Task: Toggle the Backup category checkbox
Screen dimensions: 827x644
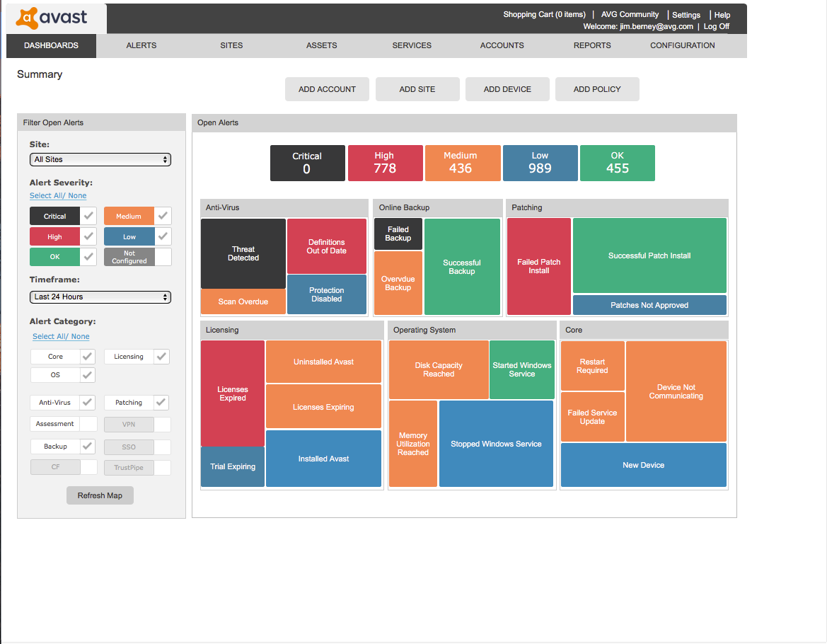Action: (x=88, y=447)
